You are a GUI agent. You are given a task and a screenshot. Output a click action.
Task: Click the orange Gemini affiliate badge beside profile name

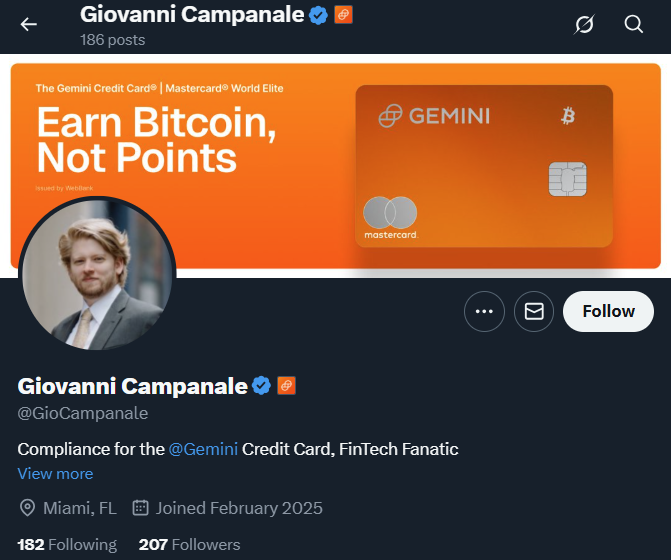[x=286, y=386]
